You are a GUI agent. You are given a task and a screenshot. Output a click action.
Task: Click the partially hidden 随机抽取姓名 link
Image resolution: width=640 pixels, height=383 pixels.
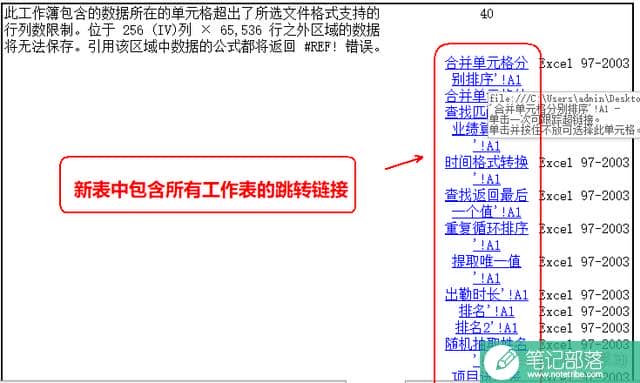click(486, 344)
